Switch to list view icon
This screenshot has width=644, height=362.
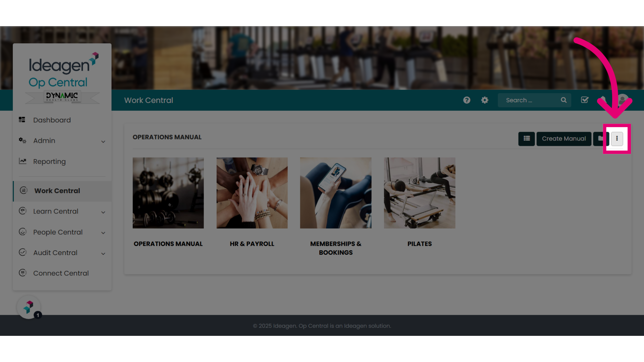(x=527, y=139)
